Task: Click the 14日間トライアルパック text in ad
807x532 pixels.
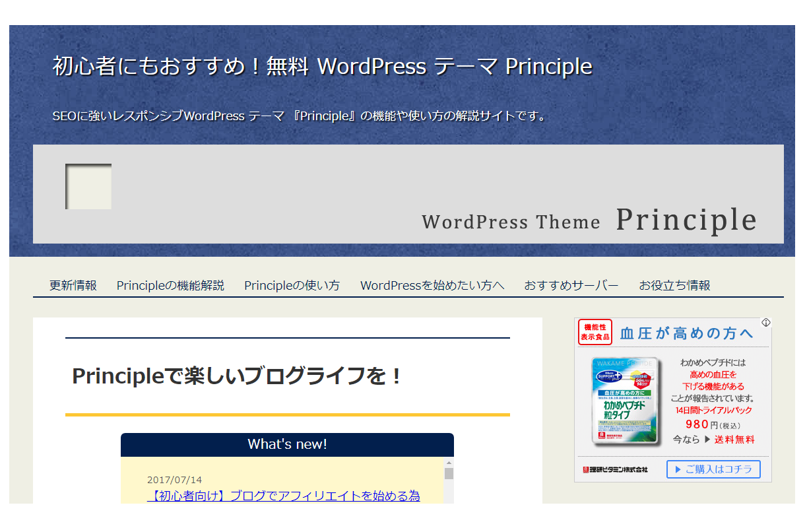Action: [x=713, y=410]
